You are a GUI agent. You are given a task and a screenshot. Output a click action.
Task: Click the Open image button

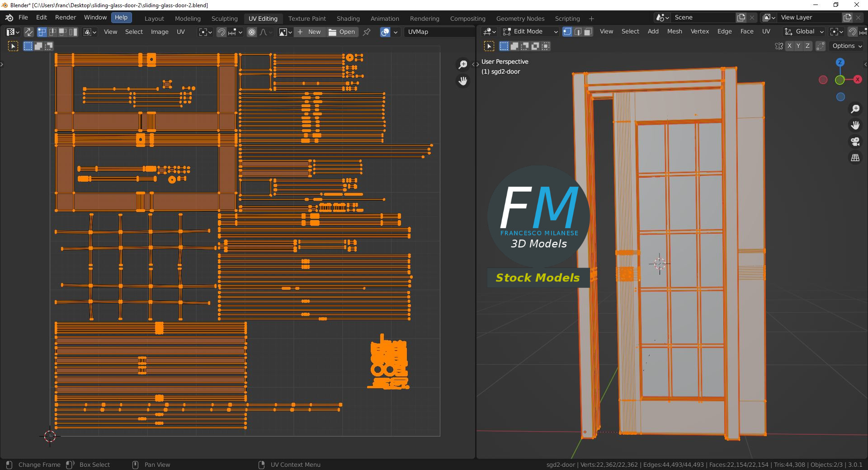342,32
